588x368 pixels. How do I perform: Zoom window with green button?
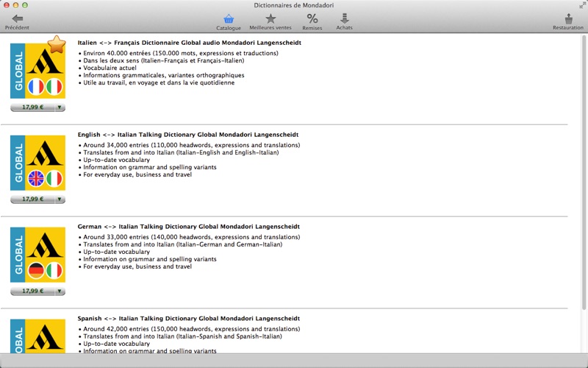[x=25, y=5]
